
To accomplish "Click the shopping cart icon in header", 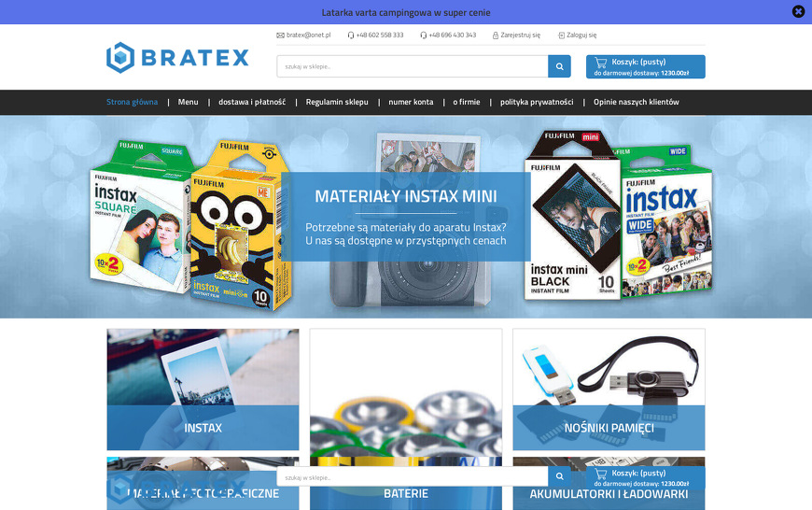I will (601, 63).
